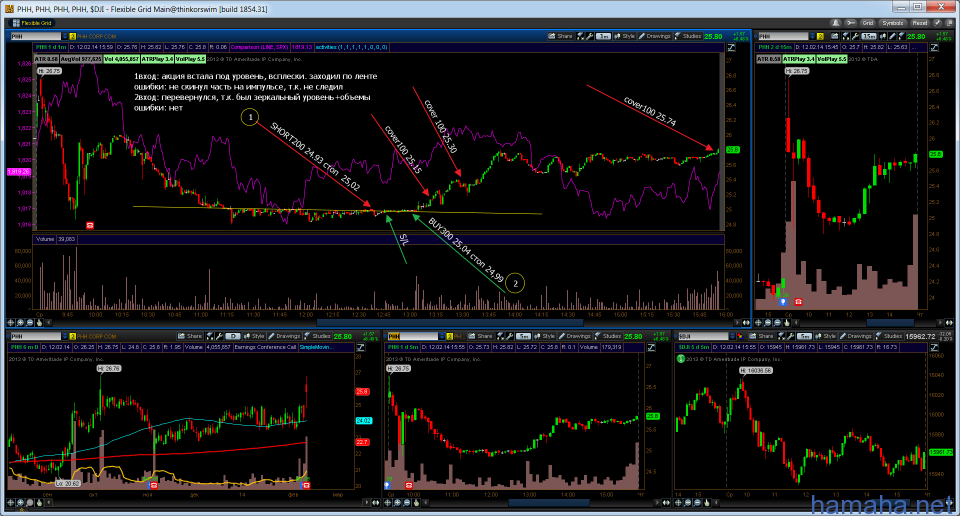Open the Style menu on the daily chart
This screenshot has height=516, width=960.
click(253, 336)
